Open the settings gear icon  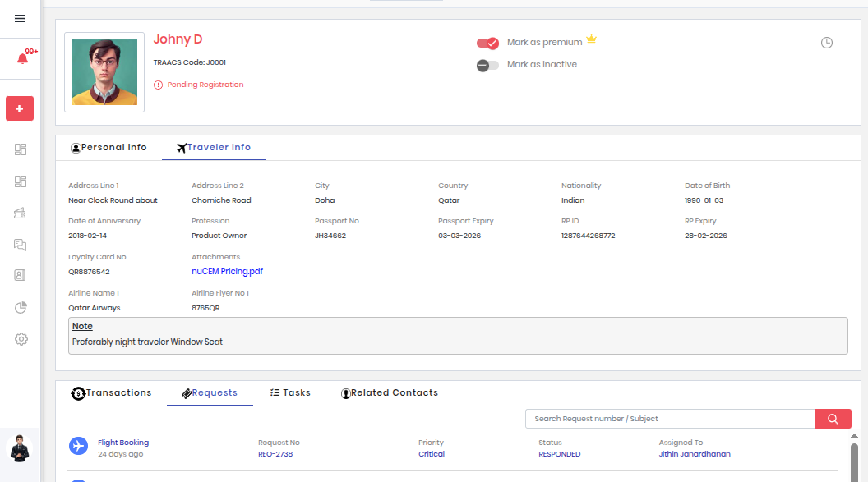point(21,339)
